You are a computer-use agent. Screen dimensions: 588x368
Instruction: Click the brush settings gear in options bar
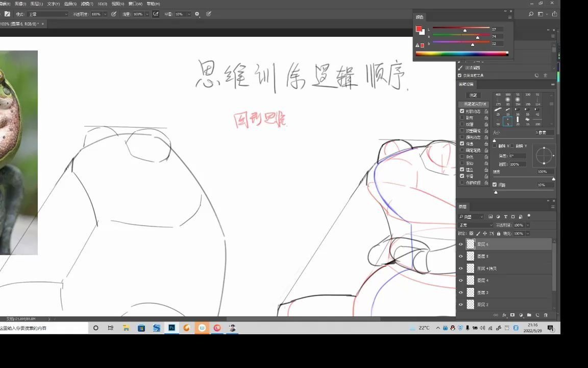(197, 14)
